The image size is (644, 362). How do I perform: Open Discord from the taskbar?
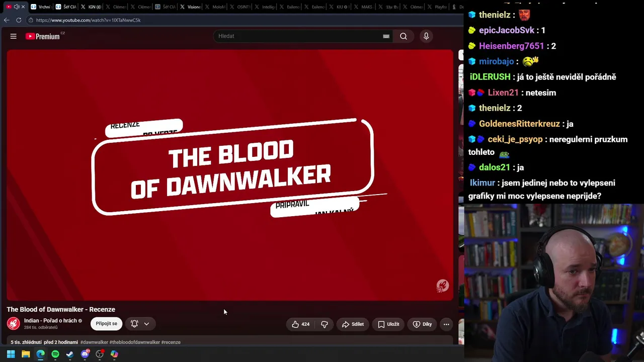pos(85,354)
